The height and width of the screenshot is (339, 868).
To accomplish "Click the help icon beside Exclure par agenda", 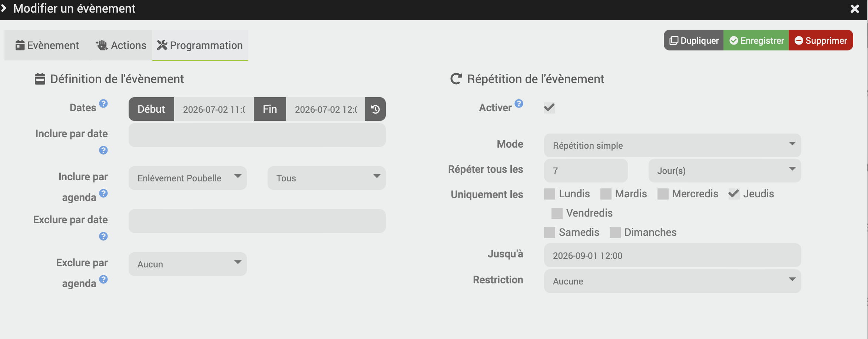I will [x=103, y=279].
